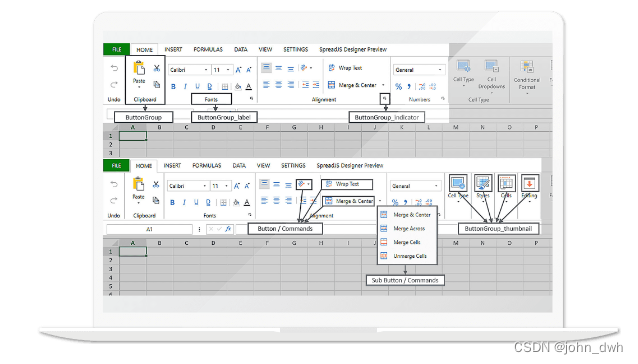This screenshot has height=364, width=638.
Task: Toggle Double Underline in upper ribbon
Action: 210,86
